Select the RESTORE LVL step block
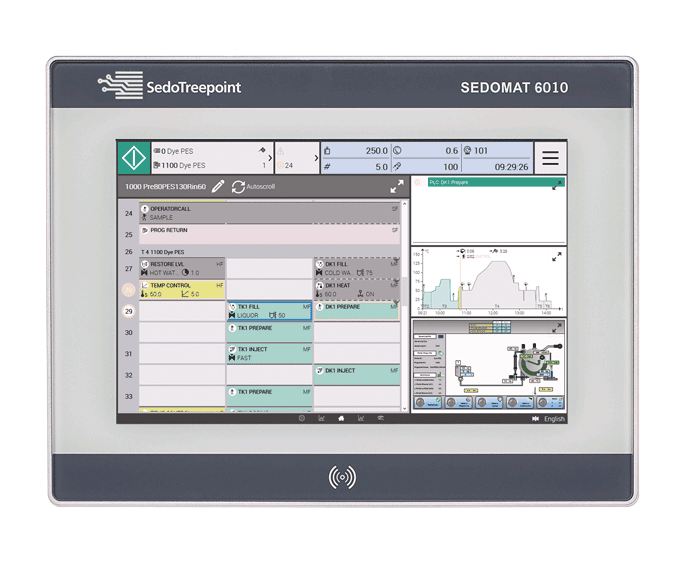Viewport: 680px width, 563px height. pos(182,268)
